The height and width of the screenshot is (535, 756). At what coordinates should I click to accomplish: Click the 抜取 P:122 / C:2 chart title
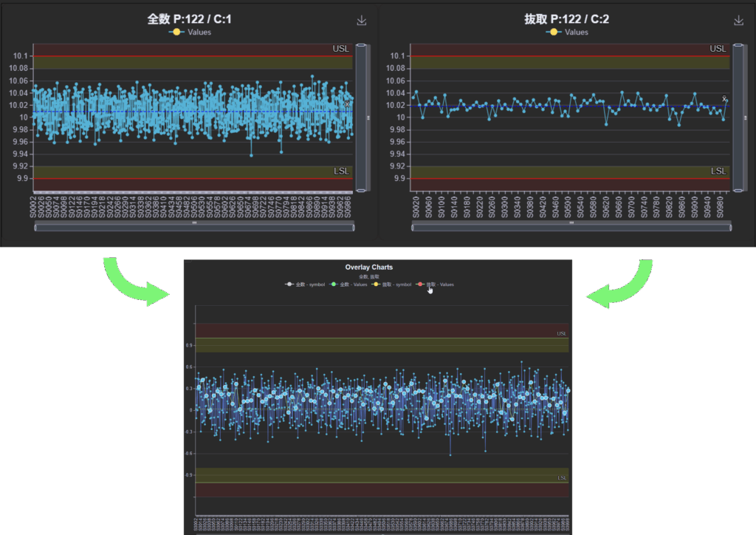566,20
